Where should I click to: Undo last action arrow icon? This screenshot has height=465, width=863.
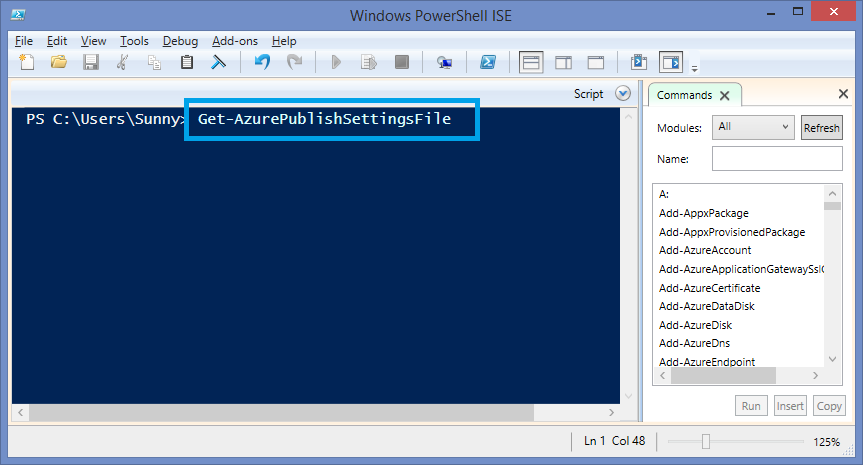coord(262,62)
